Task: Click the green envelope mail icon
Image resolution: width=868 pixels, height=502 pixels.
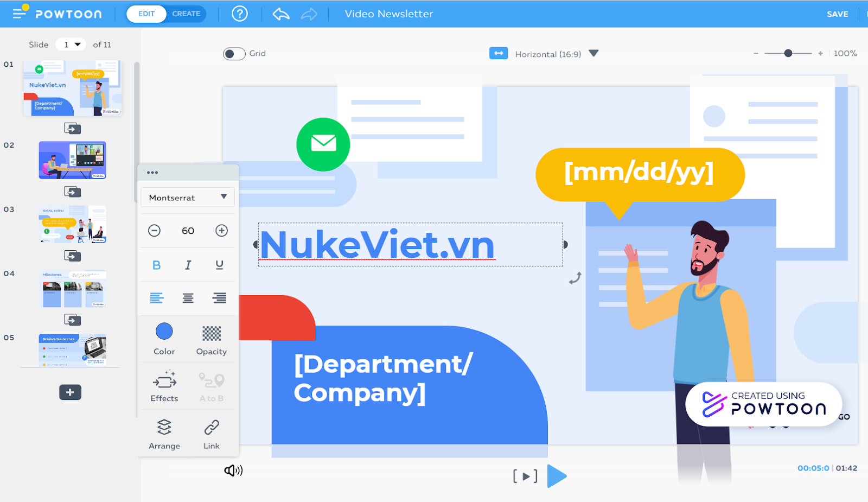Action: click(x=323, y=144)
